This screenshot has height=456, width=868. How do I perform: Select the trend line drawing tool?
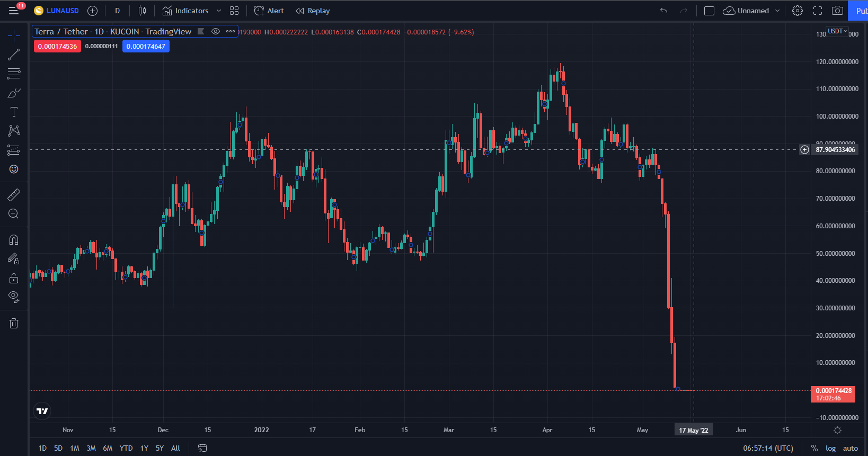[x=14, y=55]
